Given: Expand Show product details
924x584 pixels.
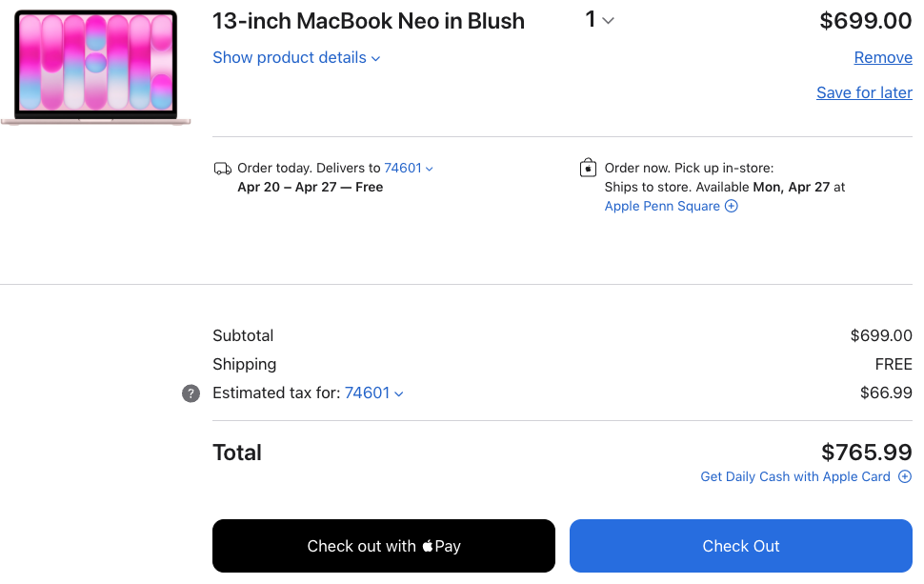Looking at the screenshot, I should click(296, 58).
